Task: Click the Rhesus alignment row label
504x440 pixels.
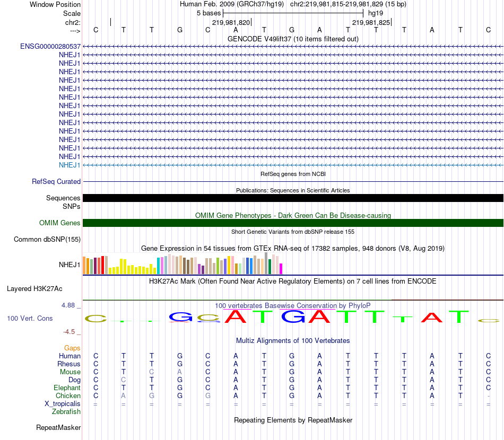Action: 69,364
